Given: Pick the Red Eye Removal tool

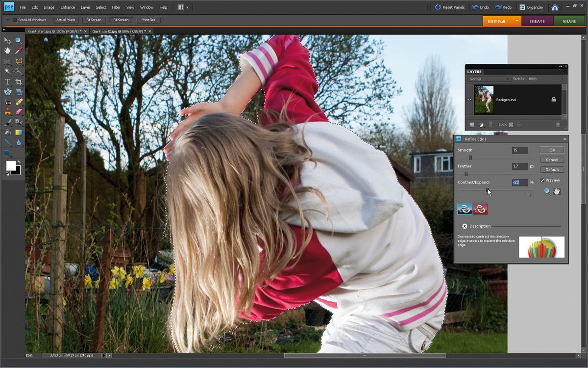Looking at the screenshot, I should 7,103.
